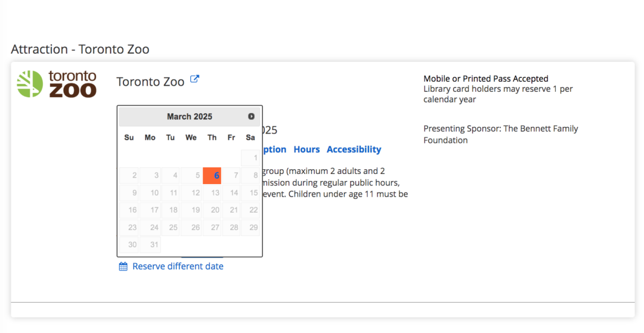Screen dimensions: 644x333
Task: Select March 31 in the calendar
Action: click(150, 245)
